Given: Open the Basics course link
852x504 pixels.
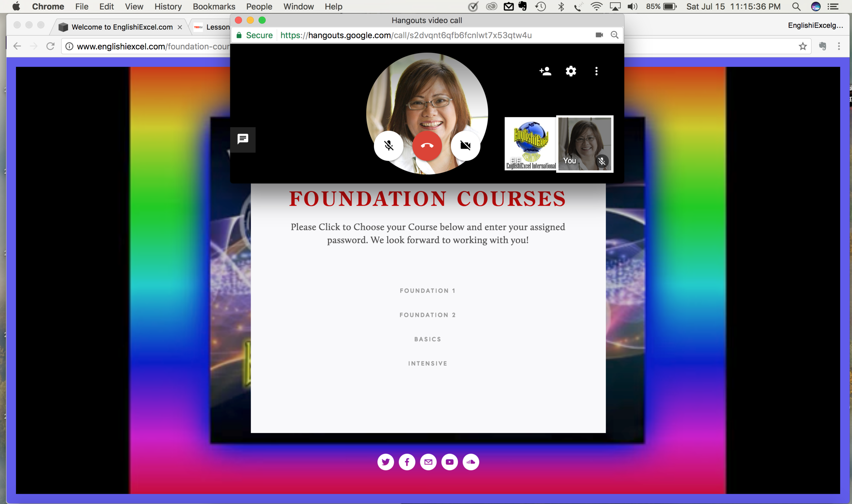Looking at the screenshot, I should point(427,339).
